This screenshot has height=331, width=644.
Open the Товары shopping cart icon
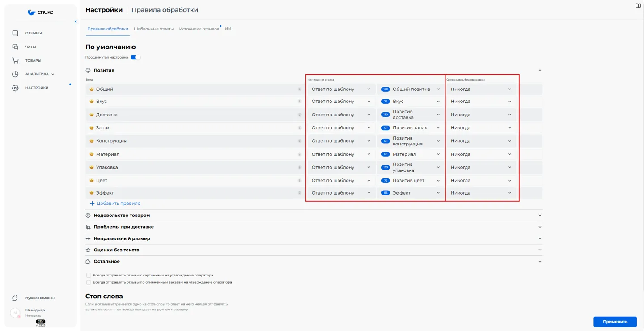point(15,60)
